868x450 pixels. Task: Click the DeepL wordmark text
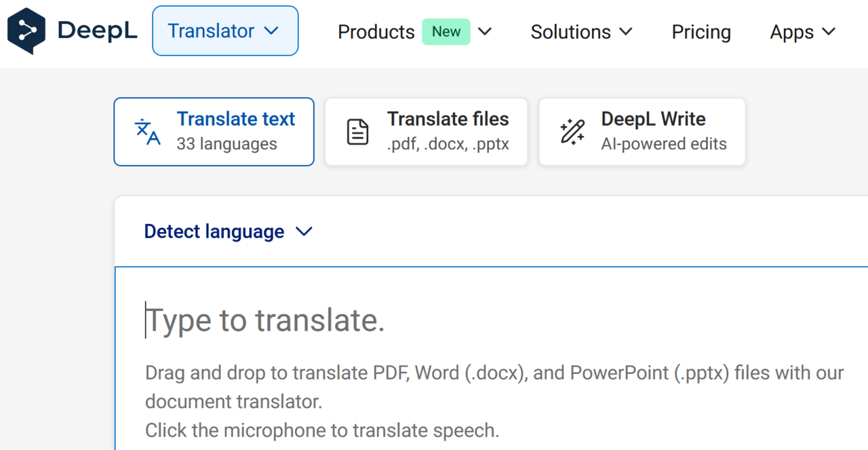coord(98,31)
